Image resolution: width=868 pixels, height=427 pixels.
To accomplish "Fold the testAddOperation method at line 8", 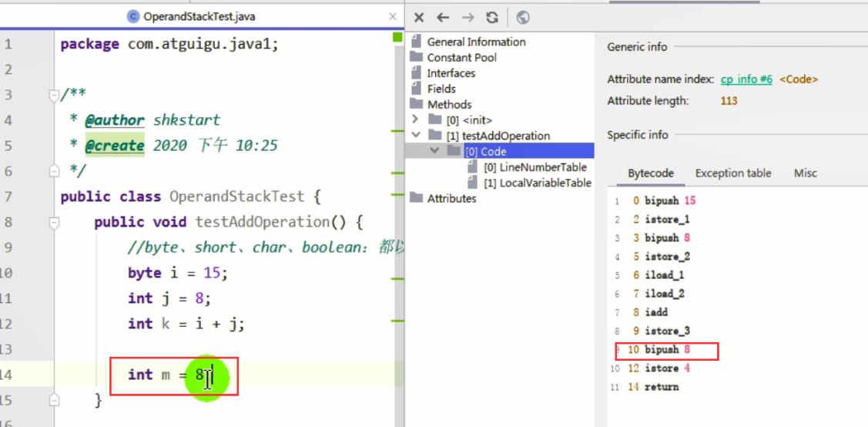I will pos(54,223).
